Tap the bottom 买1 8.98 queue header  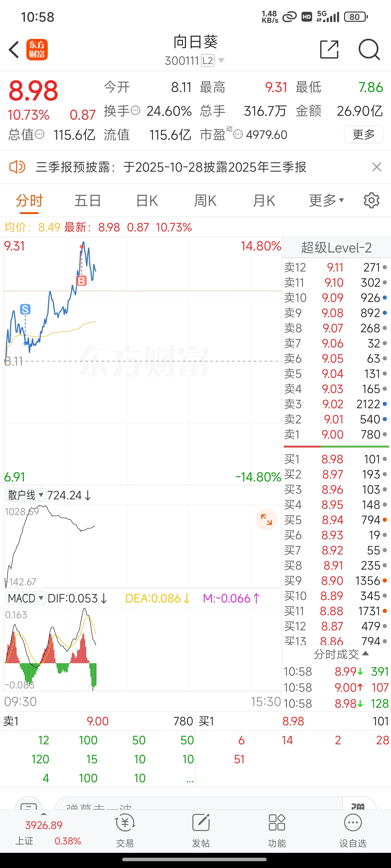pyautogui.click(x=294, y=721)
